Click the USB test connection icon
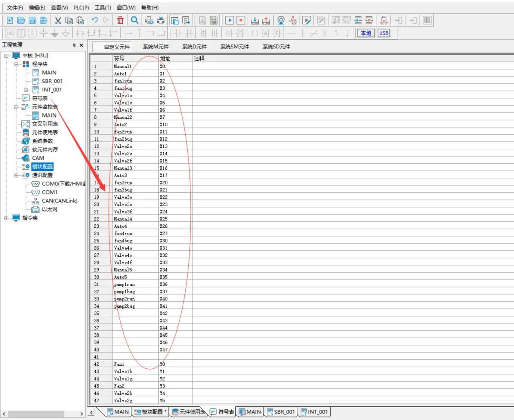The height and width of the screenshot is (420, 514). tap(384, 20)
